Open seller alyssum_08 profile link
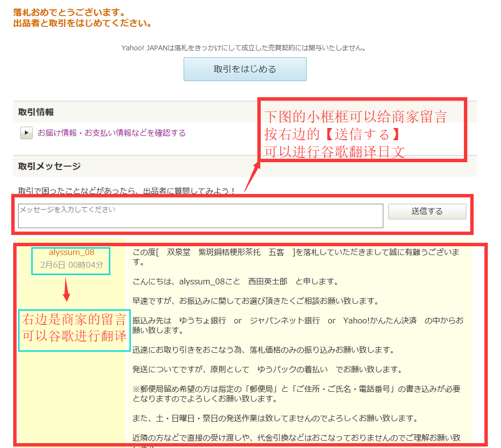The width and height of the screenshot is (501, 448). pyautogui.click(x=71, y=253)
